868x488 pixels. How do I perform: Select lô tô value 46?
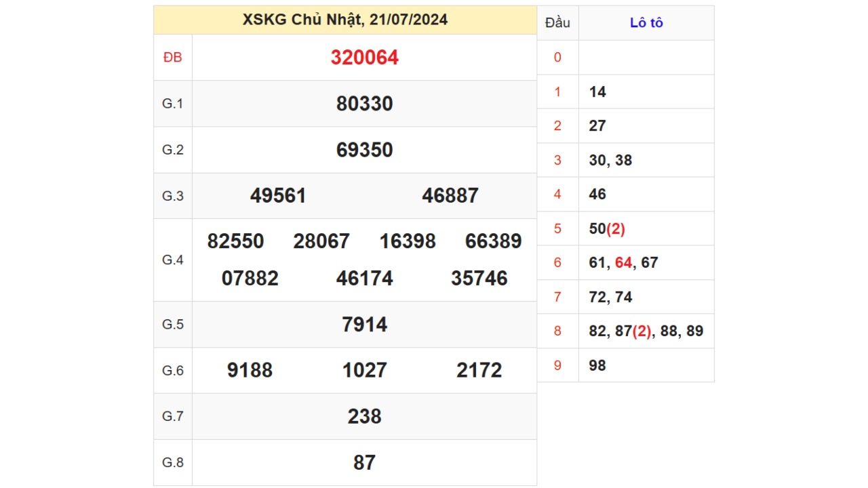[597, 195]
